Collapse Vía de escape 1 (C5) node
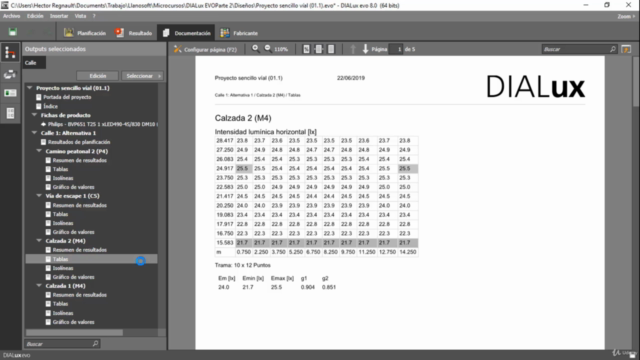Image resolution: width=640 pixels, height=360 pixels. pyautogui.click(x=39, y=196)
